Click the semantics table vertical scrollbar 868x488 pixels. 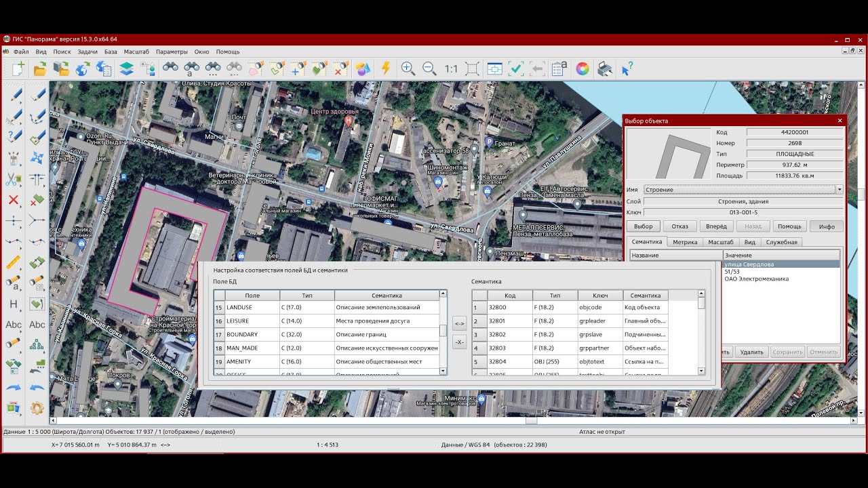(701, 332)
